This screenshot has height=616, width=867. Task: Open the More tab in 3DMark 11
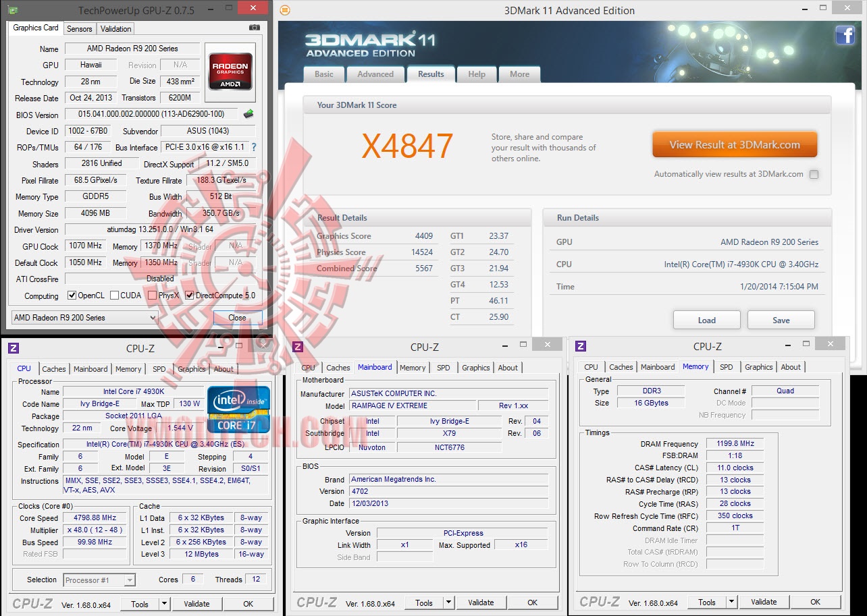coord(520,74)
